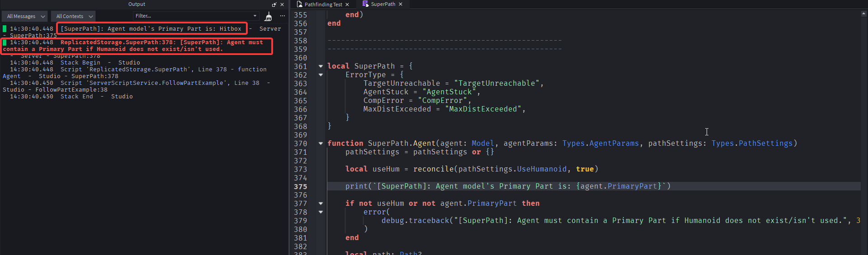Open the All Contexts filter dropdown
This screenshot has width=868, height=255.
[73, 16]
